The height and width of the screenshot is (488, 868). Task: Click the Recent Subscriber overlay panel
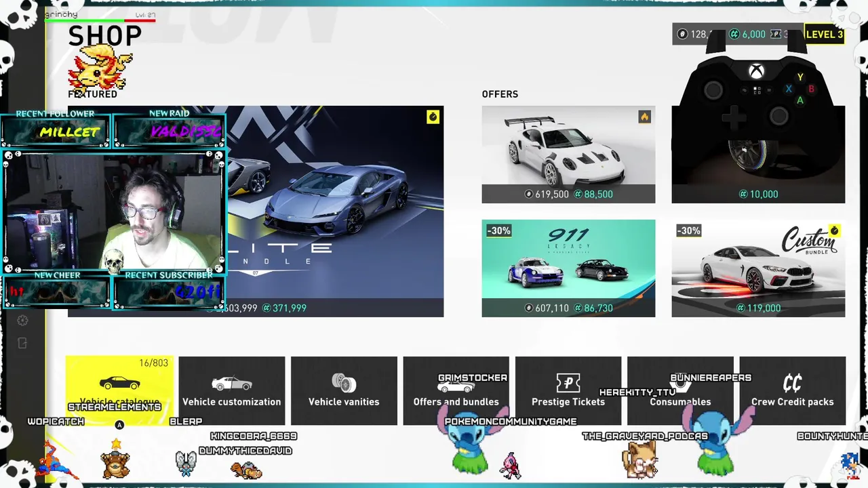click(x=169, y=289)
